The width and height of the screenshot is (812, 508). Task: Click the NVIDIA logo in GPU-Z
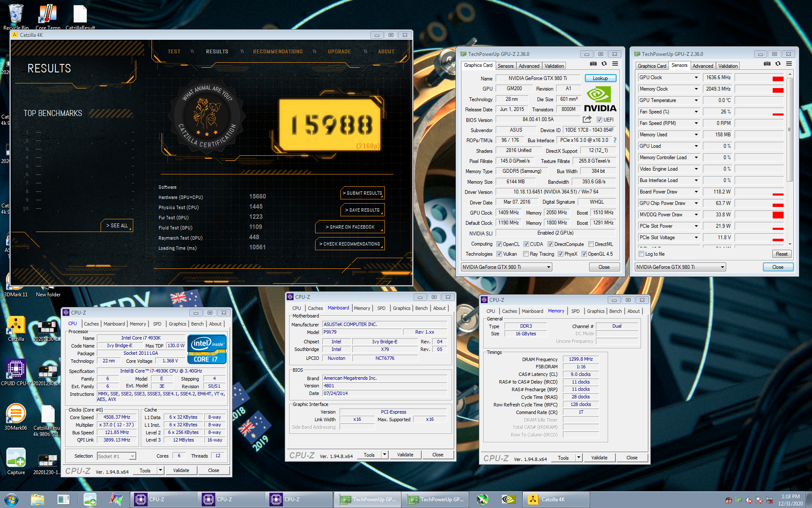coord(600,99)
